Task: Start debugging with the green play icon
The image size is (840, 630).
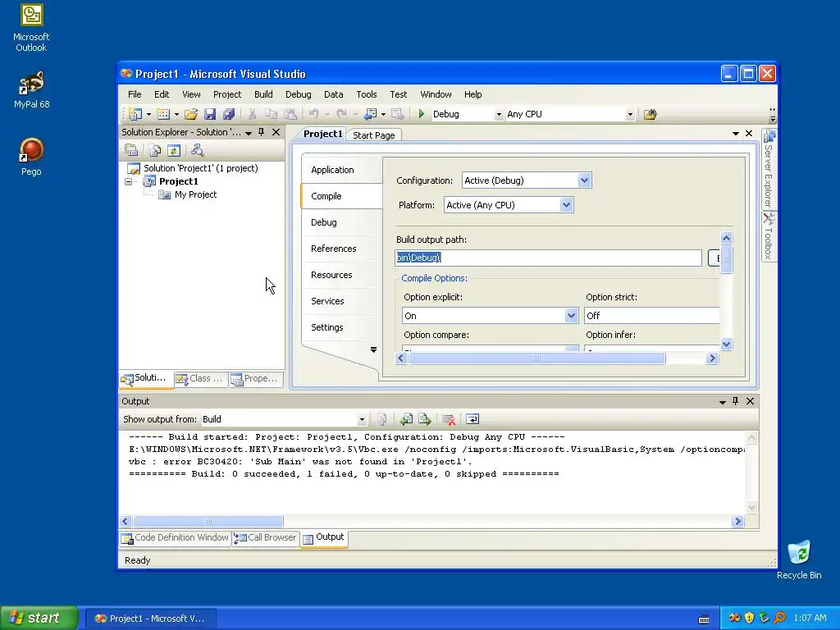Action: coord(422,114)
